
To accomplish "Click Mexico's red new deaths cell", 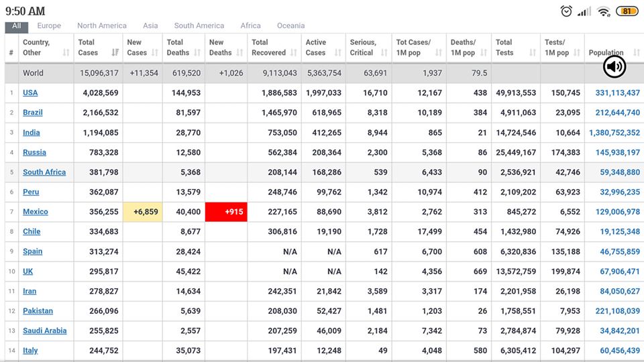I will click(x=226, y=212).
